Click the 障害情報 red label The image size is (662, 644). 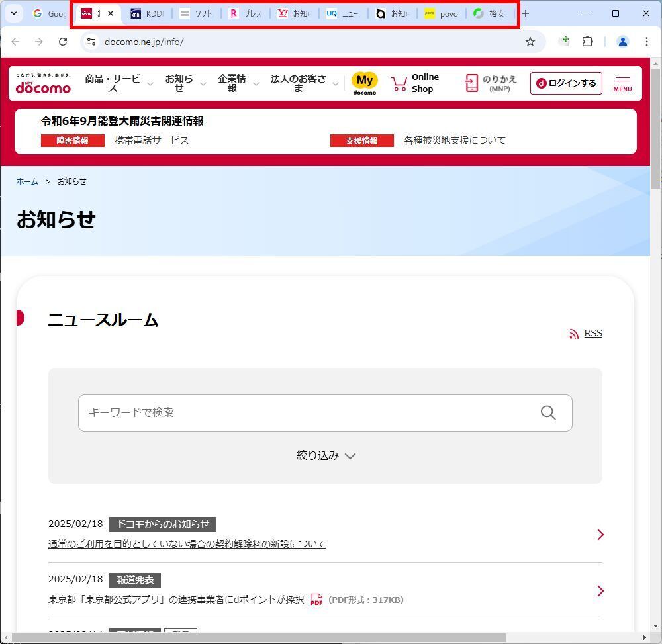point(73,141)
